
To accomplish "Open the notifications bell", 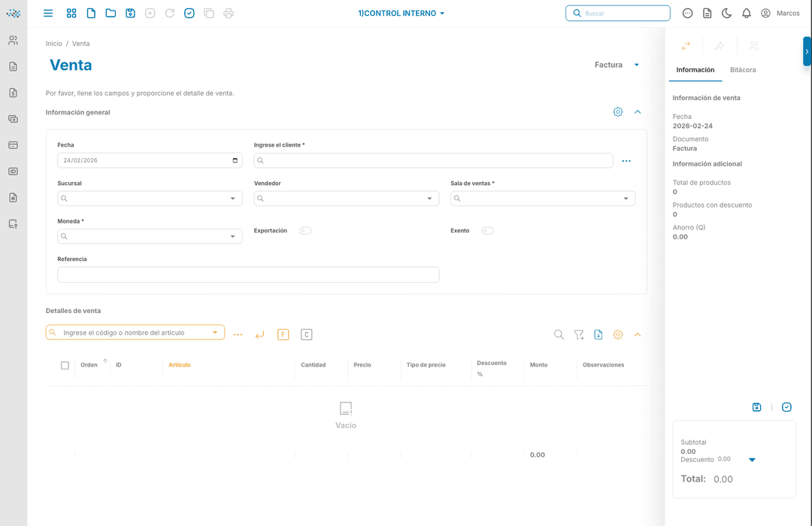I will pyautogui.click(x=747, y=14).
